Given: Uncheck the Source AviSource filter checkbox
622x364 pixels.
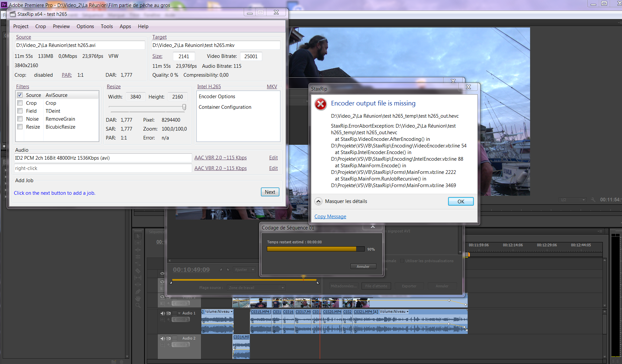Looking at the screenshot, I should tap(20, 95).
